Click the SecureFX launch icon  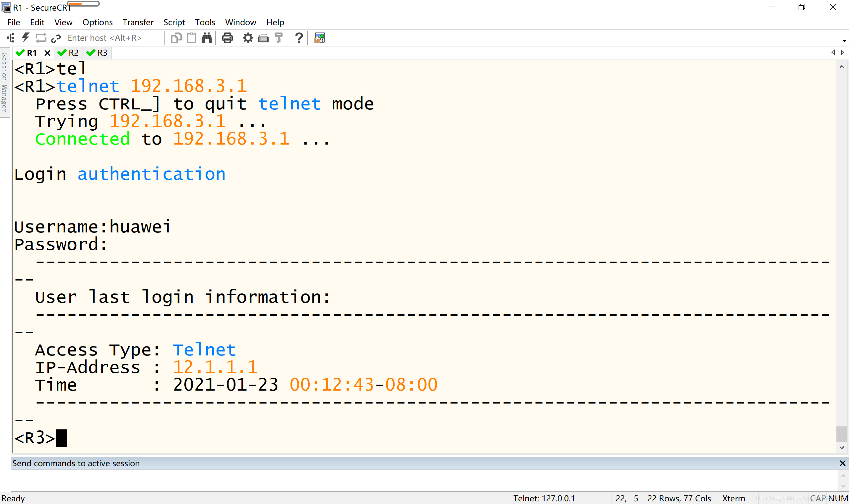click(x=320, y=38)
